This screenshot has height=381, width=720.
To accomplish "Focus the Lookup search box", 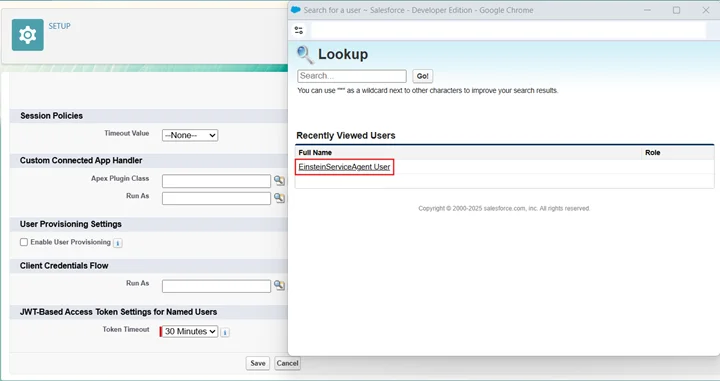I will point(352,76).
